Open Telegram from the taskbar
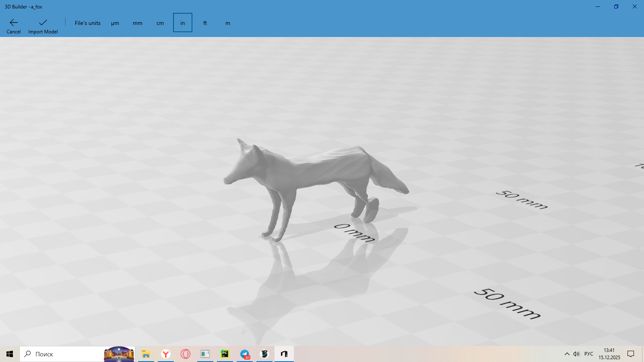Viewport: 644px width, 362px height. point(245,354)
